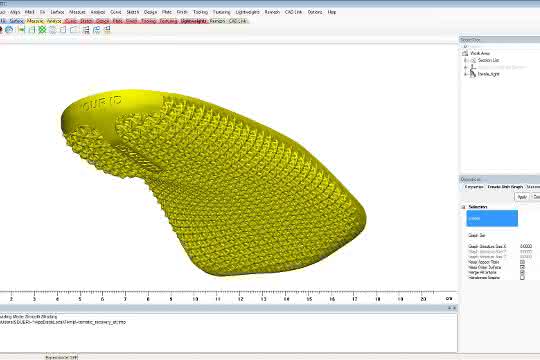Select Insole_right part in the tree
Image resolution: width=540 pixels, height=360 pixels.
(x=488, y=74)
